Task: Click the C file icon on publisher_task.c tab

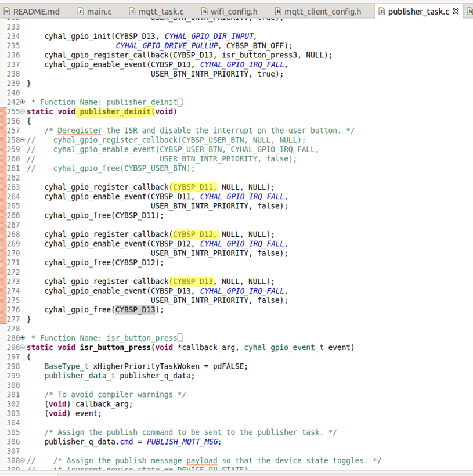Action: click(381, 11)
